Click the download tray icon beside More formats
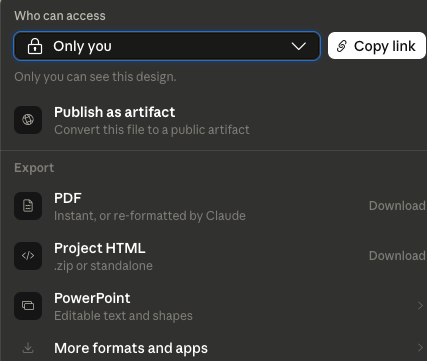The width and height of the screenshot is (427, 361). coord(28,348)
